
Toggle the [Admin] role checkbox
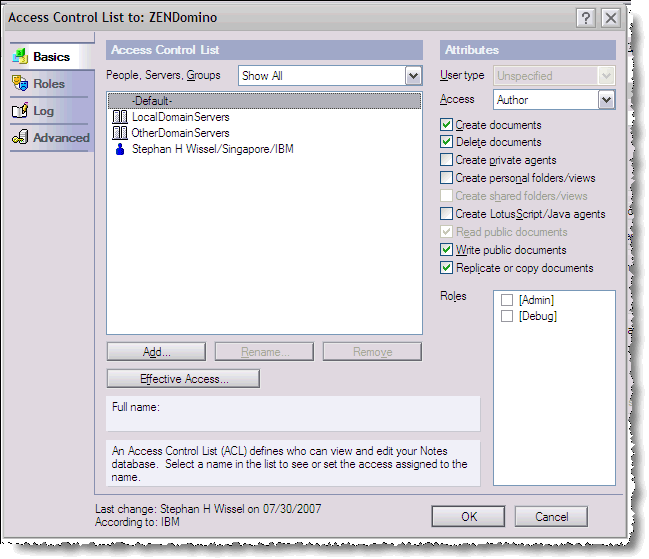point(507,300)
